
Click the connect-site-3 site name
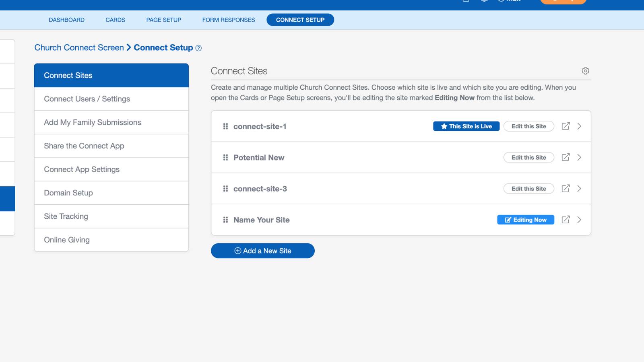point(260,189)
